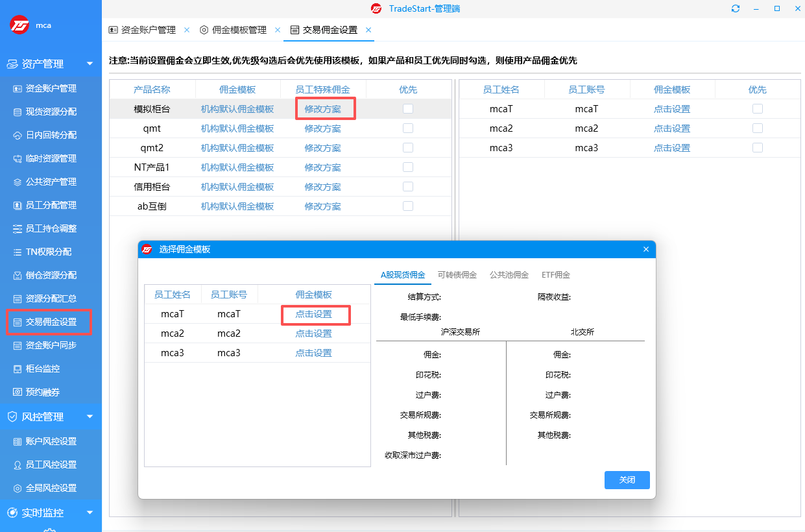Open the 佣金模板管理 tab
The image size is (805, 532).
coord(239,30)
